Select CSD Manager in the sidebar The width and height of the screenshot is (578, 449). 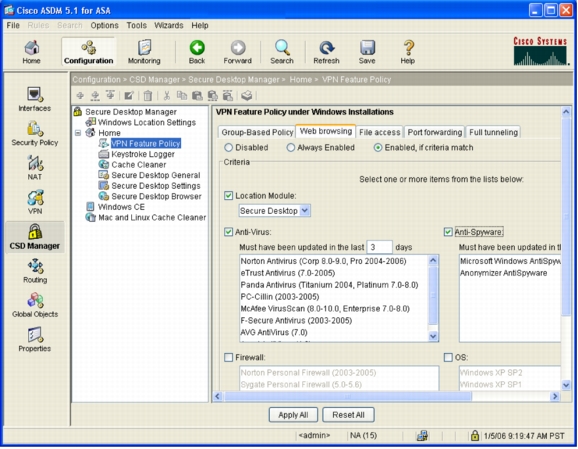35,237
